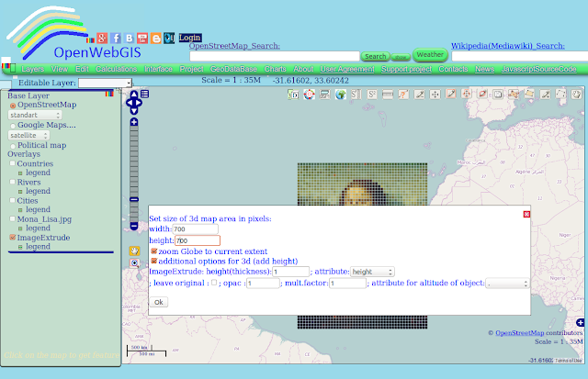The width and height of the screenshot is (588, 379).
Task: Click the Weather button
Action: click(430, 55)
